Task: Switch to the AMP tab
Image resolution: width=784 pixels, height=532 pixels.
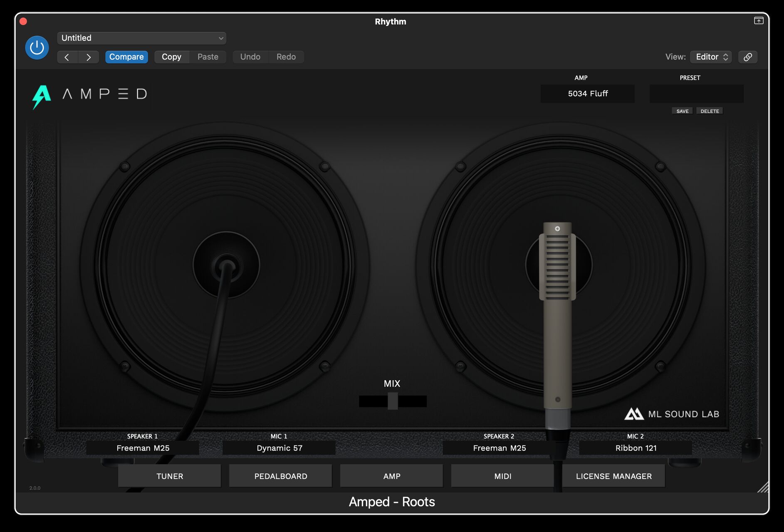Action: (392, 476)
